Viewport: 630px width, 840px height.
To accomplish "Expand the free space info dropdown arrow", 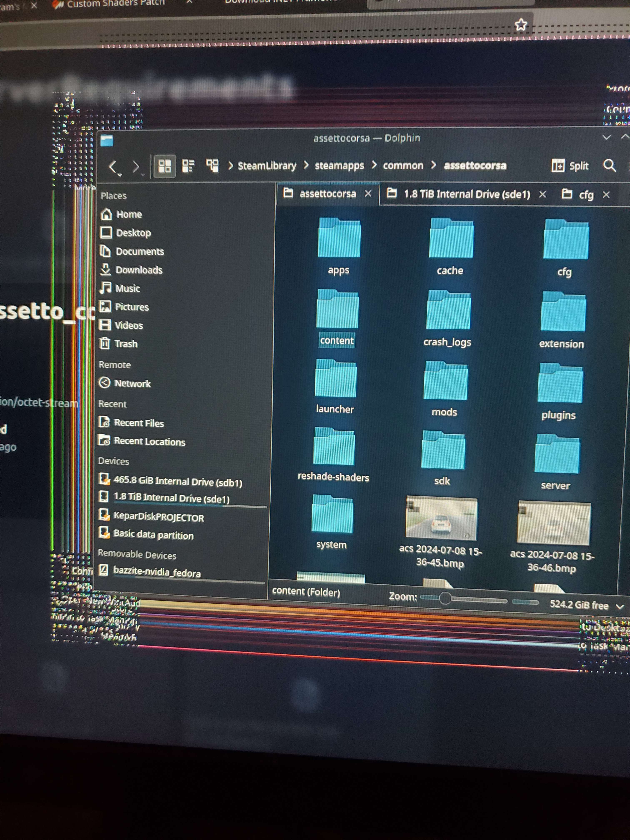I will click(x=619, y=606).
